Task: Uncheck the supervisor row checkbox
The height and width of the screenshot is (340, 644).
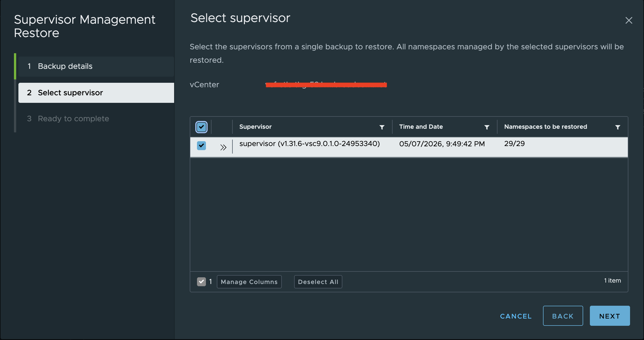Action: coord(201,145)
